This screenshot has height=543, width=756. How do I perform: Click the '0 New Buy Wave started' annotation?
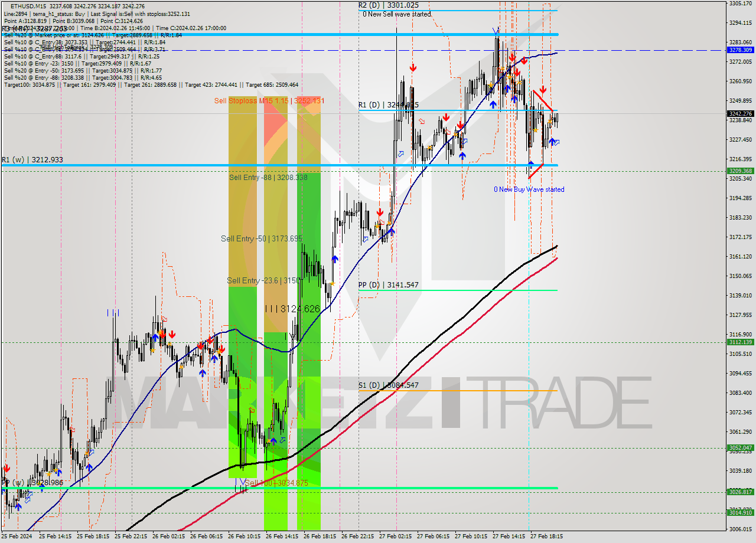tap(529, 189)
